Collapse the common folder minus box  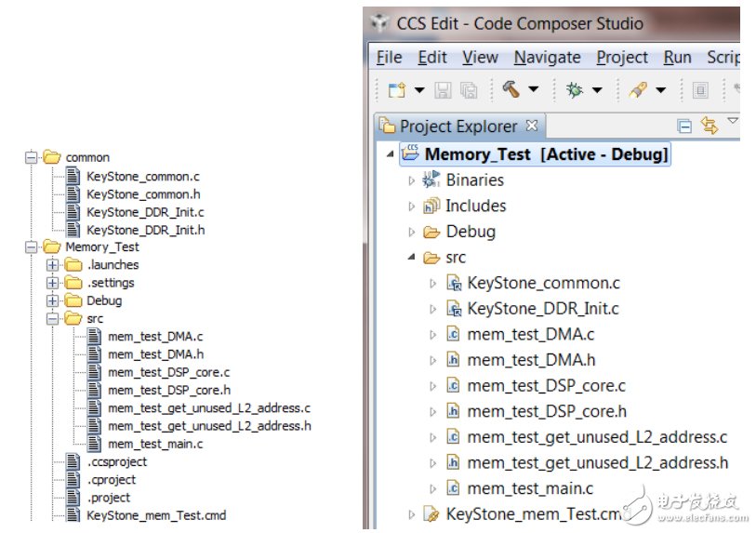click(32, 158)
